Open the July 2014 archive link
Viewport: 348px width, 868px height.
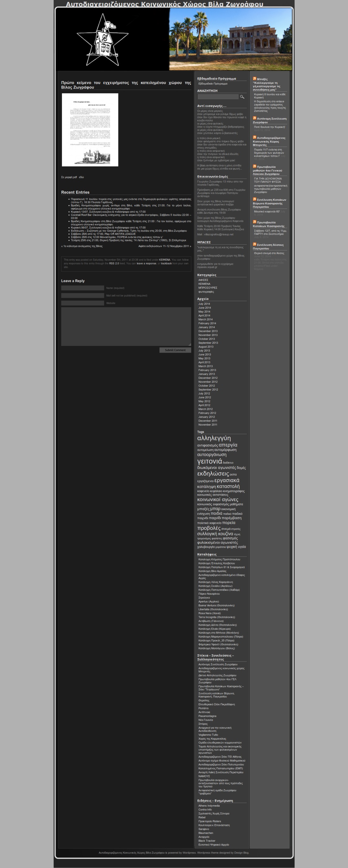[x=204, y=304]
